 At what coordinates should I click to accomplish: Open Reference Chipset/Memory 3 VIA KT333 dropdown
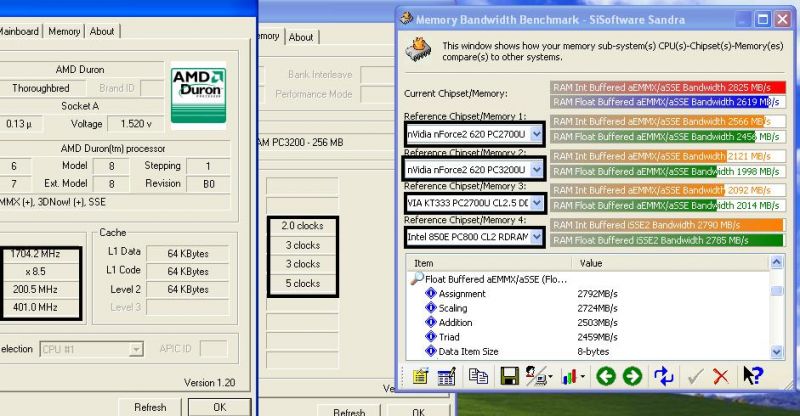pyautogui.click(x=536, y=203)
